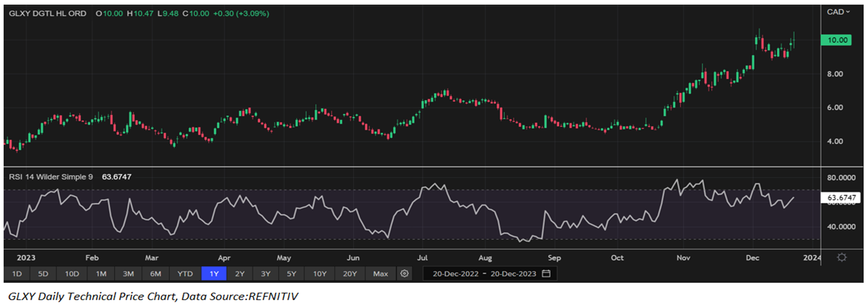The width and height of the screenshot is (868, 306).
Task: Select the 3M time range
Action: point(128,274)
